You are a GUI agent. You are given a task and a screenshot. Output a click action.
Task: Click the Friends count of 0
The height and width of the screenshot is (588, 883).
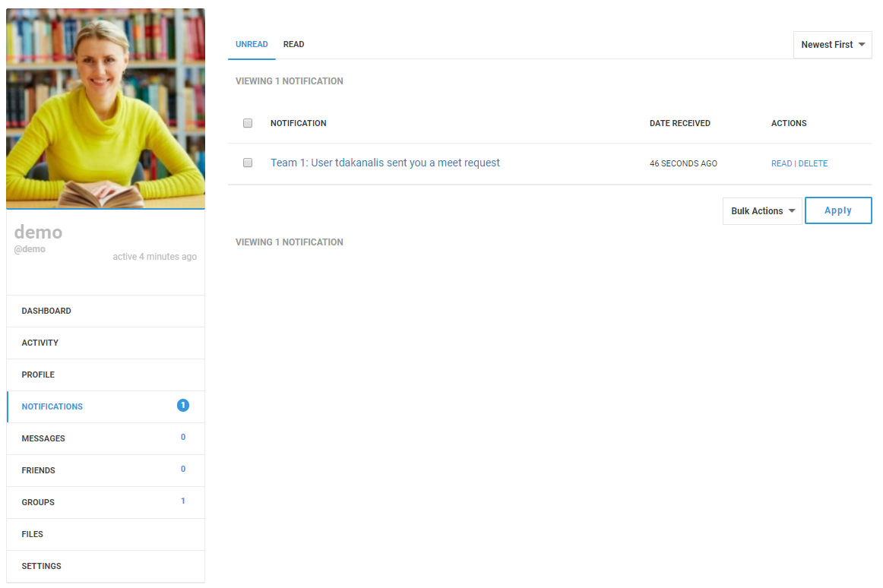(183, 469)
